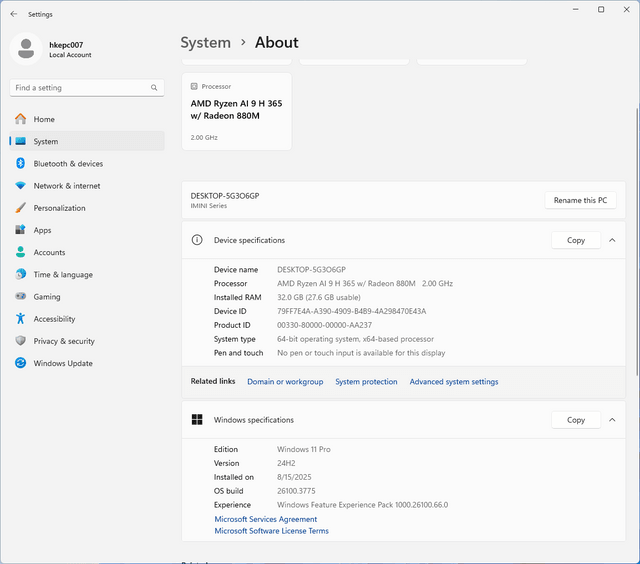Click the Gaming controller icon

[20, 296]
